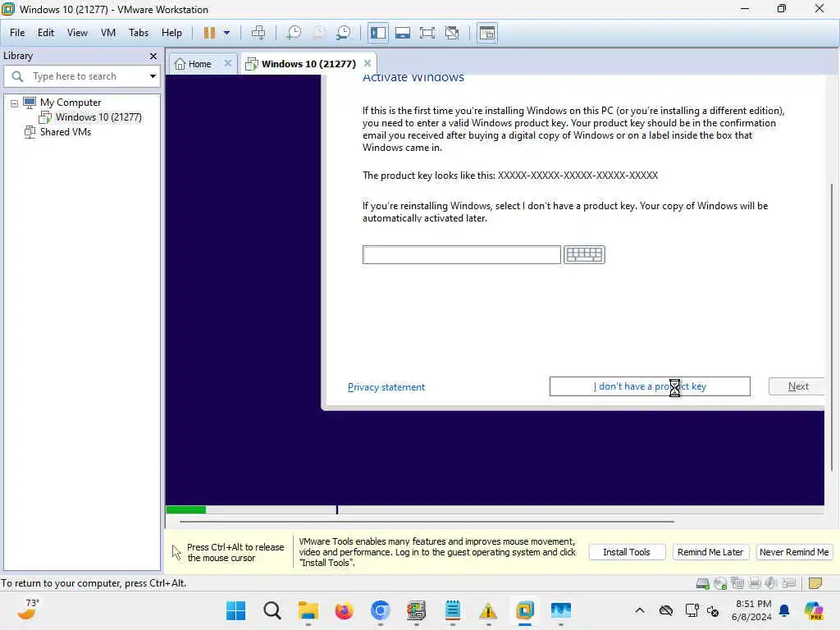The image size is (840, 630).
Task: Open the Notepad taskbar icon
Action: 453,610
